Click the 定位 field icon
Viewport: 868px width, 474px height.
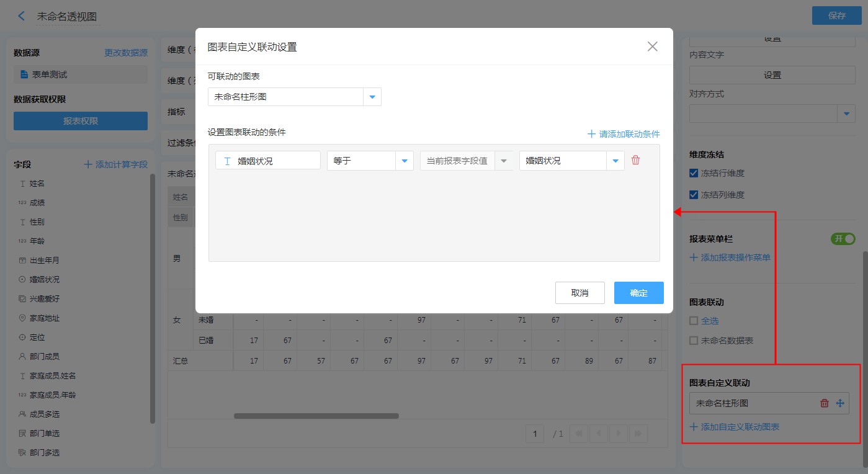pos(22,337)
